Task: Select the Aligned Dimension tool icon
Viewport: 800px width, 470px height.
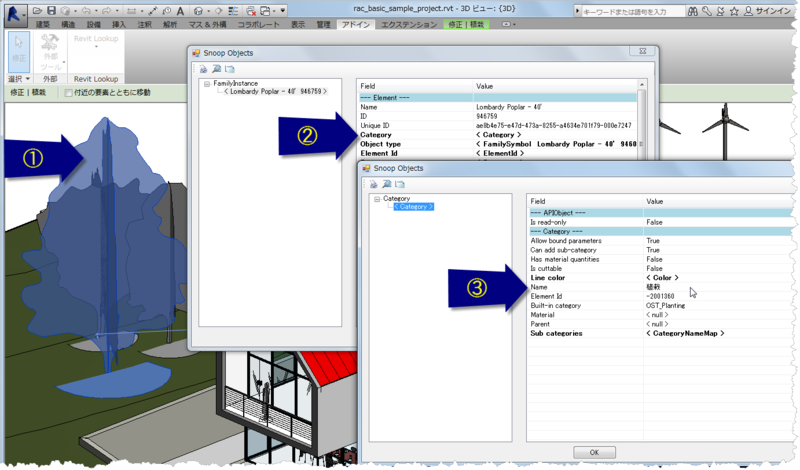Action: 131,10
